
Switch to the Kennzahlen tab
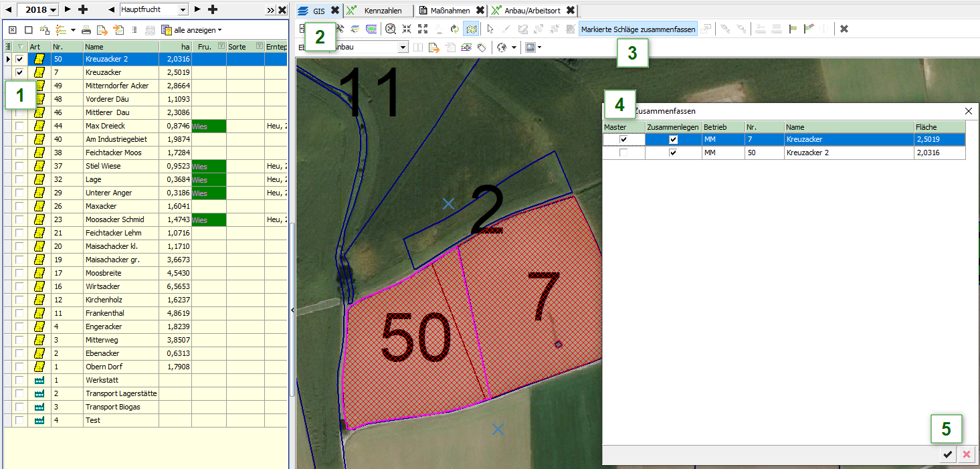pyautogui.click(x=382, y=10)
